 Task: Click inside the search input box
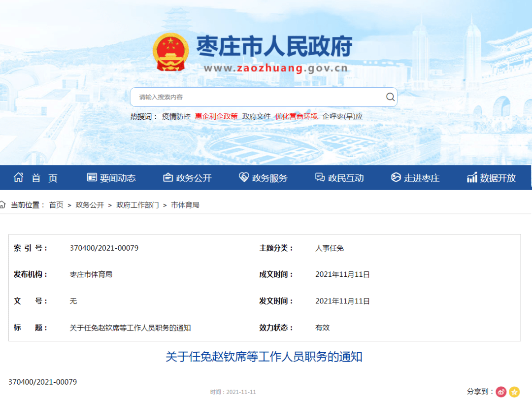(246, 97)
